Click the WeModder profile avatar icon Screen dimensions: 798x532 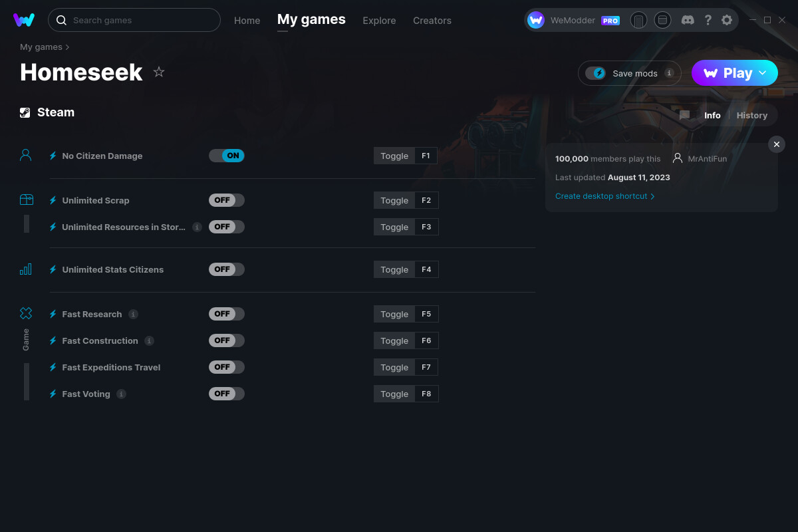point(535,20)
